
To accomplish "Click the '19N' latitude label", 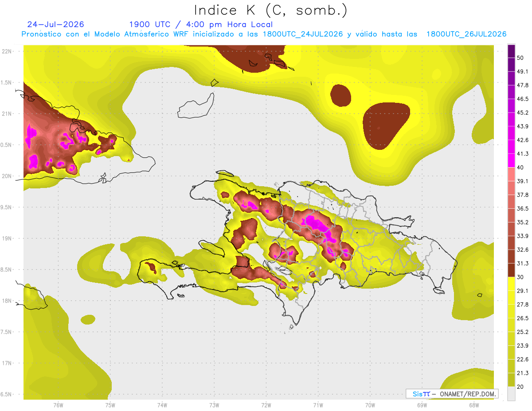I will coord(7,238).
